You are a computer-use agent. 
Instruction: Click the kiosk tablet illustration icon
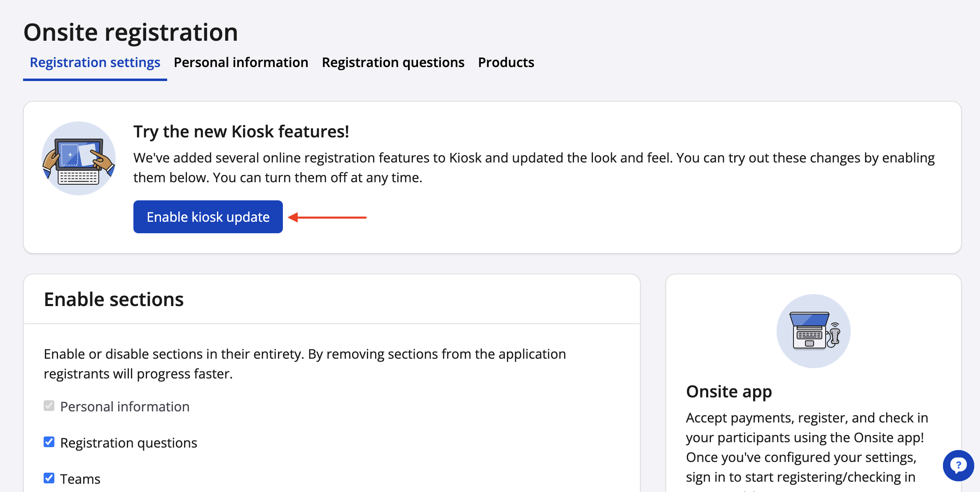[79, 158]
